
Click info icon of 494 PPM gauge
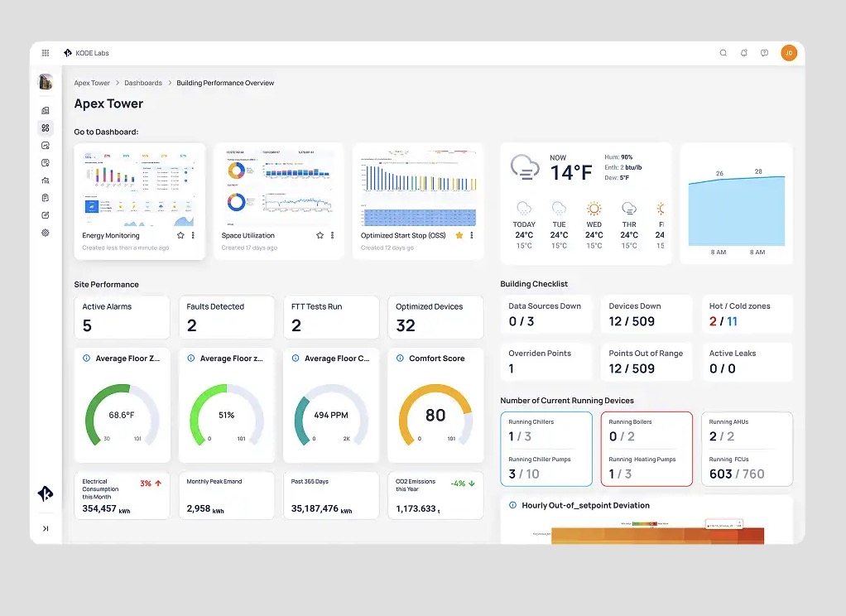(296, 358)
